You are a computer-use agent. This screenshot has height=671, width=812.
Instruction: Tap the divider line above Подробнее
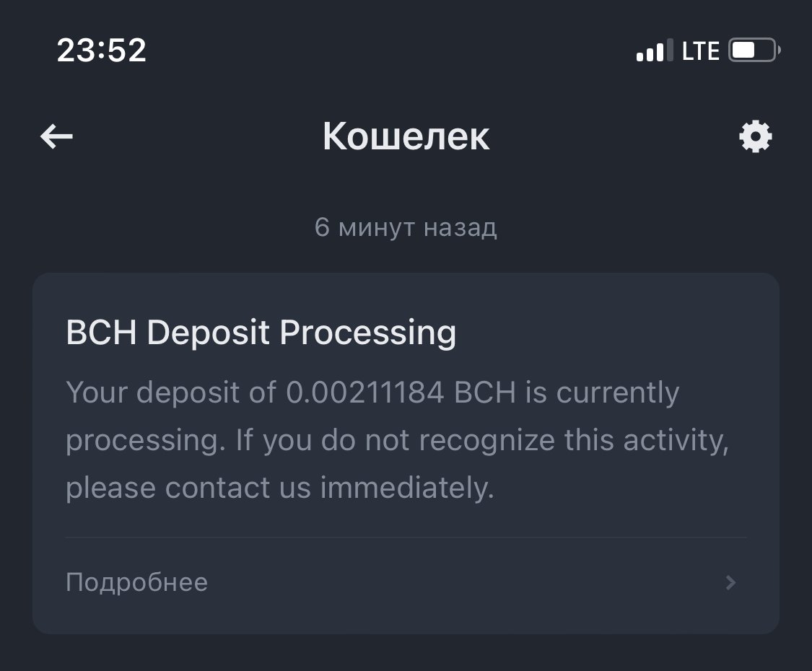pos(406,538)
